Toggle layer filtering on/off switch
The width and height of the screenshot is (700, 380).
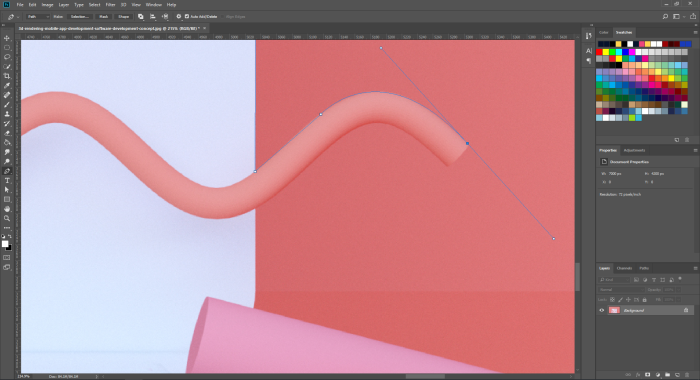680,279
